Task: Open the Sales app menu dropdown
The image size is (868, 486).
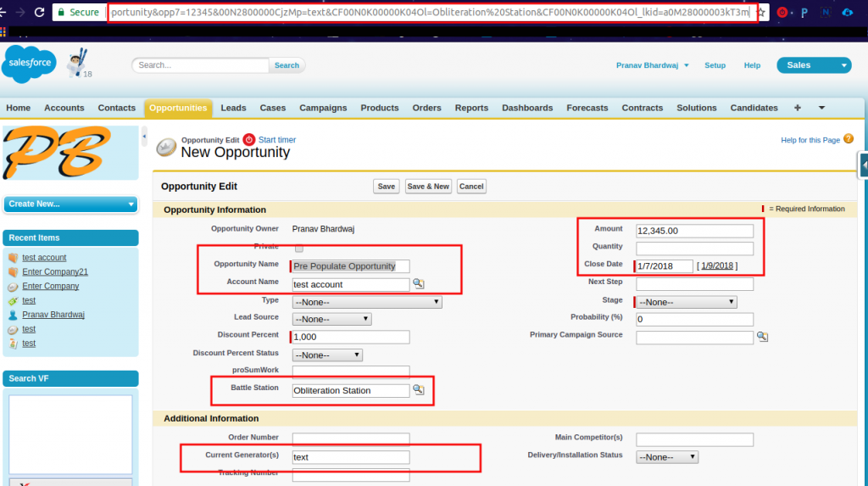Action: point(814,64)
